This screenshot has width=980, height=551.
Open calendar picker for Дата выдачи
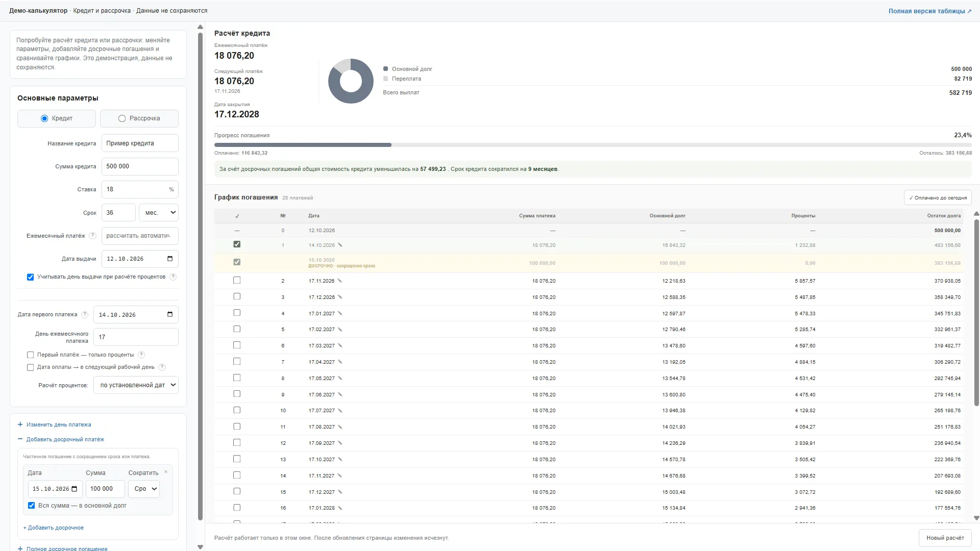pyautogui.click(x=170, y=259)
